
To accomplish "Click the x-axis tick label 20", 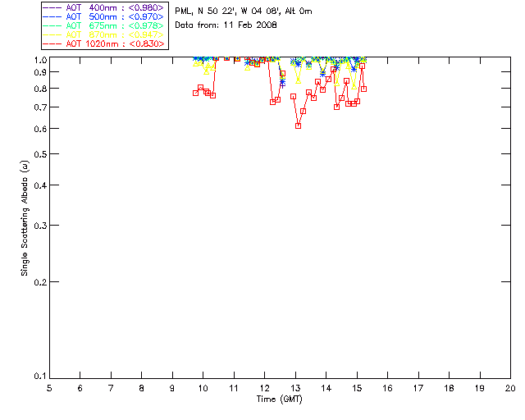I will point(510,388).
